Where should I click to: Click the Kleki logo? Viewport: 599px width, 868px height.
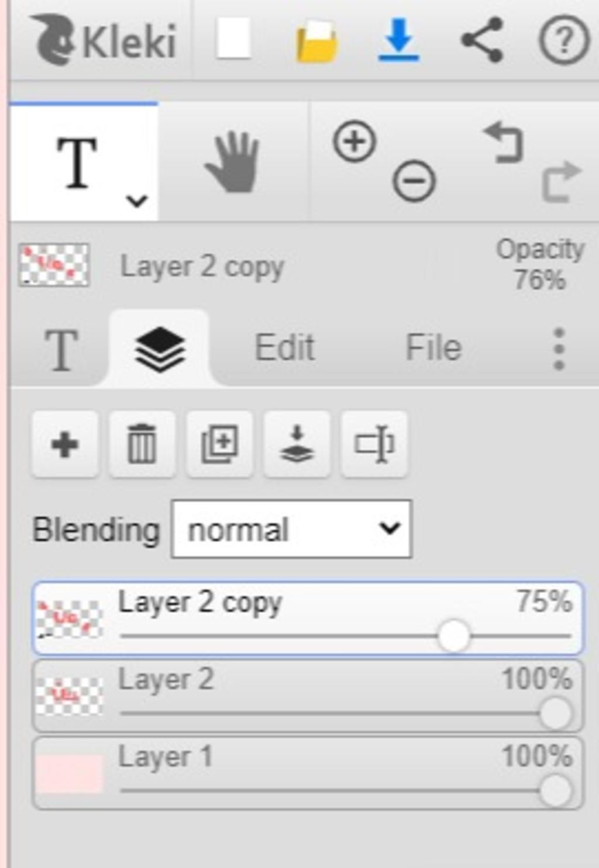tap(104, 40)
